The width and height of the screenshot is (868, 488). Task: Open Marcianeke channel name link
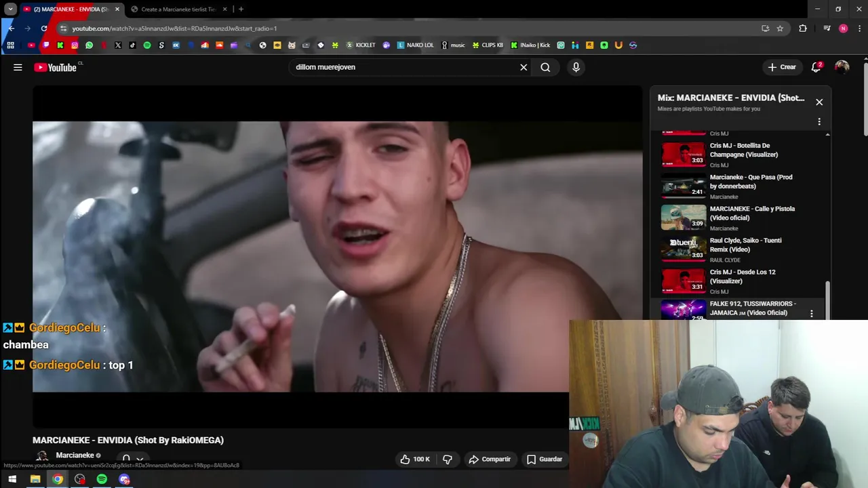75,455
